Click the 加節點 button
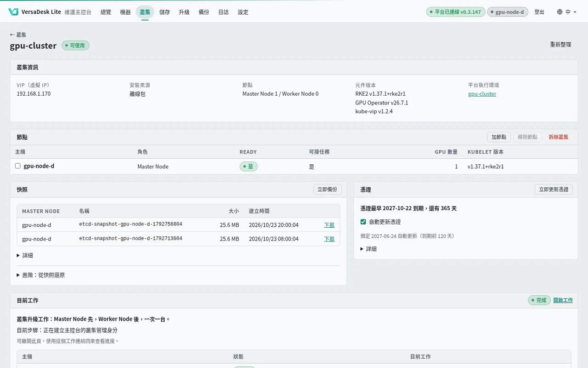This screenshot has width=588, height=368. click(x=499, y=137)
